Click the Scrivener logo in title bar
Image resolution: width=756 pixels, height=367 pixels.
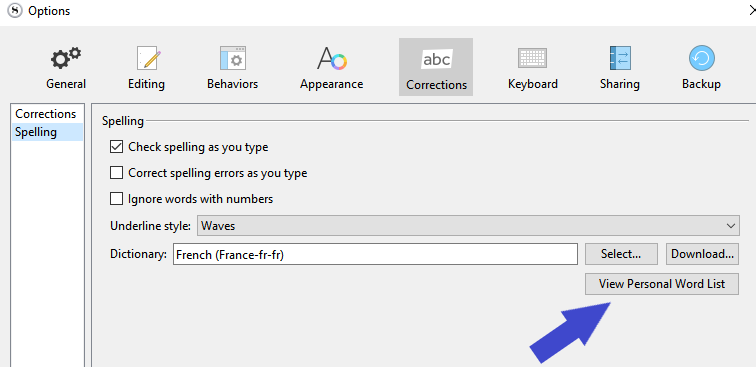tap(14, 11)
